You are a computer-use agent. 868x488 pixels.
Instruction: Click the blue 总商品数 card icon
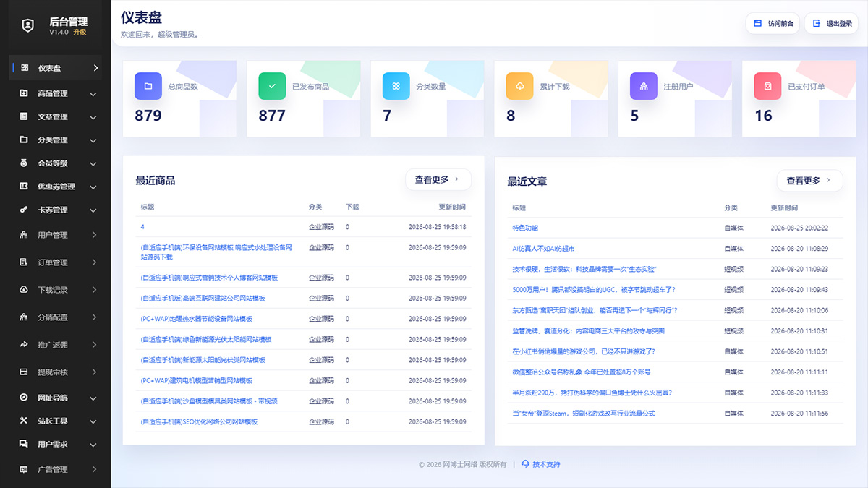click(148, 86)
